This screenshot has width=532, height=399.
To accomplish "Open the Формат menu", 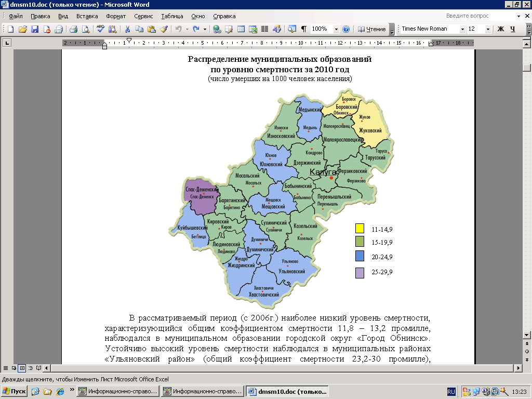I will coord(116,16).
